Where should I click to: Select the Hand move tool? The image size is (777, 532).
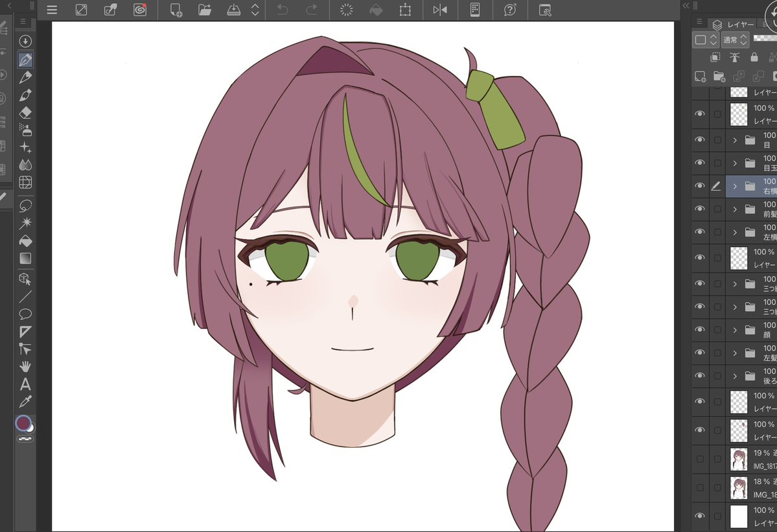(x=25, y=367)
